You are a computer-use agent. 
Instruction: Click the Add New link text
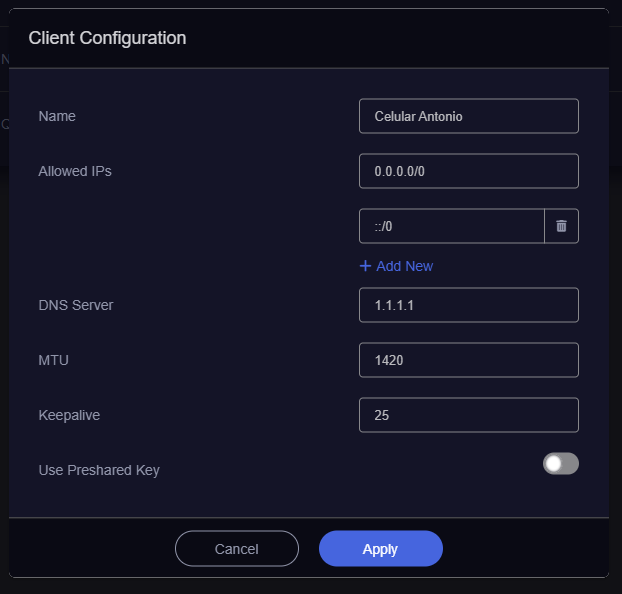(x=404, y=266)
